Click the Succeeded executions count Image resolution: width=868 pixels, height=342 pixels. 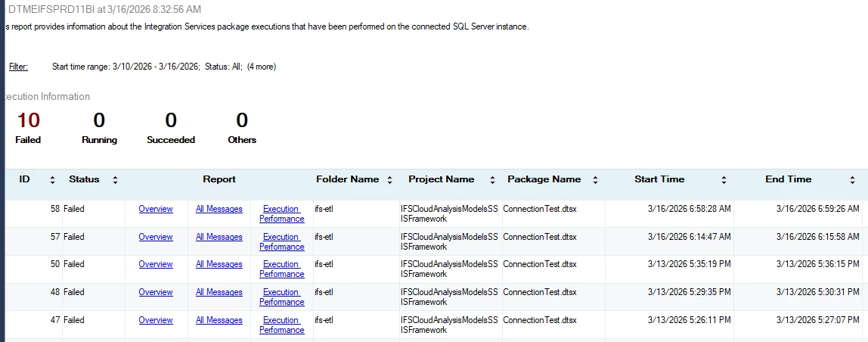click(171, 120)
